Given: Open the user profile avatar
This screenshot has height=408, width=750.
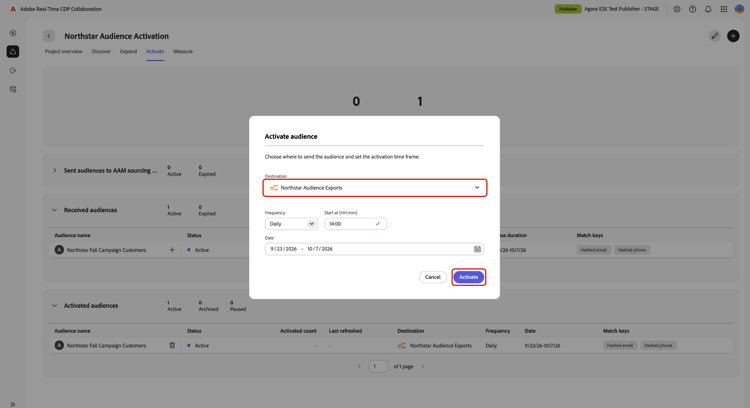Looking at the screenshot, I should [739, 9].
